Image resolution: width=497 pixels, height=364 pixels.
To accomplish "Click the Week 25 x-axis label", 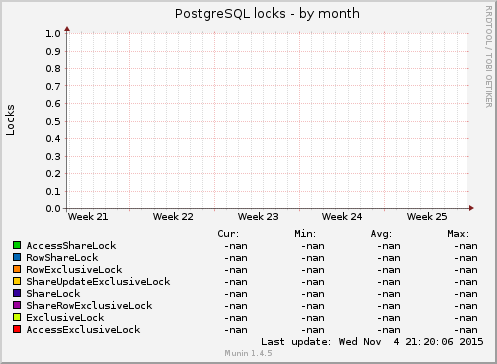I will tap(427, 217).
